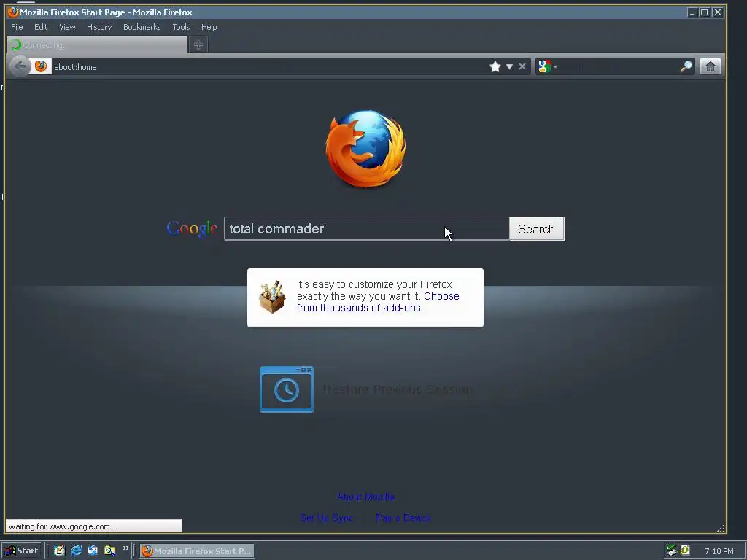Click the magnifying glass search icon in toolbar
This screenshot has height=560, width=747.
pos(686,66)
